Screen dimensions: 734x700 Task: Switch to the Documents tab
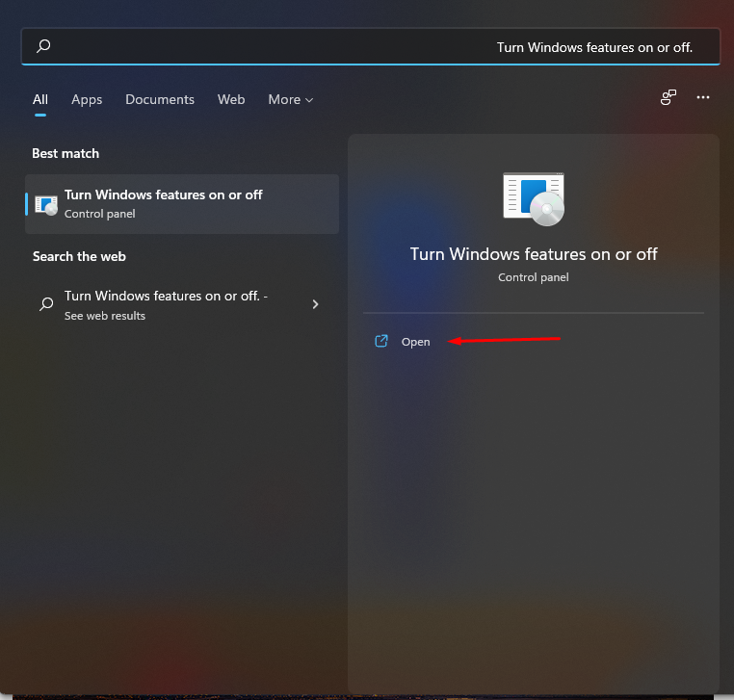160,100
